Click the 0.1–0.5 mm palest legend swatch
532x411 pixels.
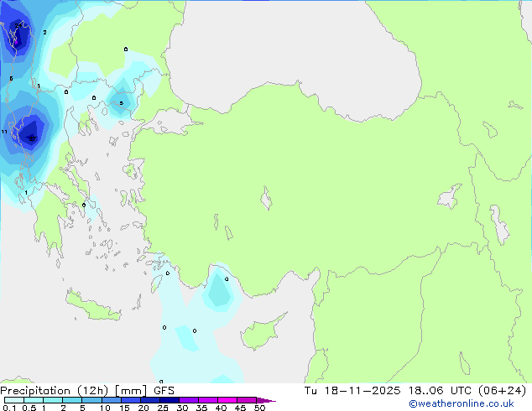(x=14, y=400)
